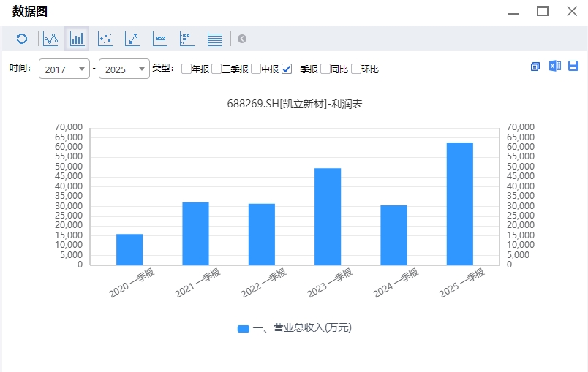Click the collapse toolbar arrow icon
The image size is (588, 372).
click(x=242, y=39)
